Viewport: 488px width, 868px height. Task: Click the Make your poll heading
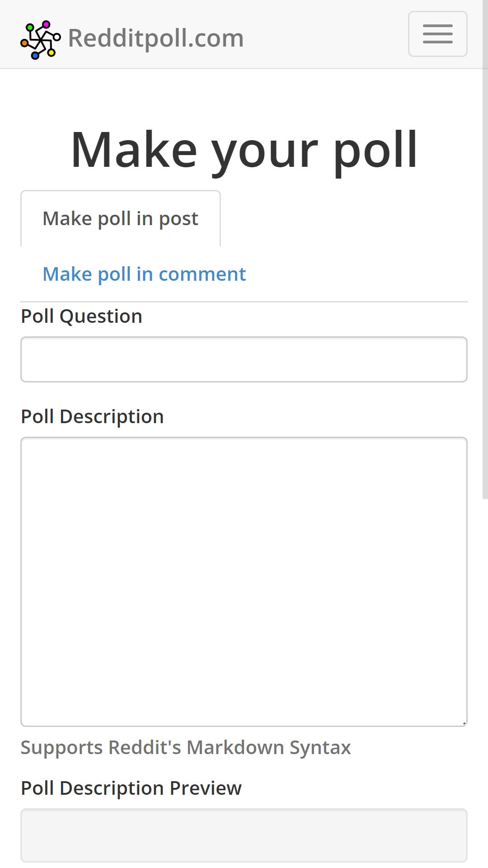click(244, 149)
